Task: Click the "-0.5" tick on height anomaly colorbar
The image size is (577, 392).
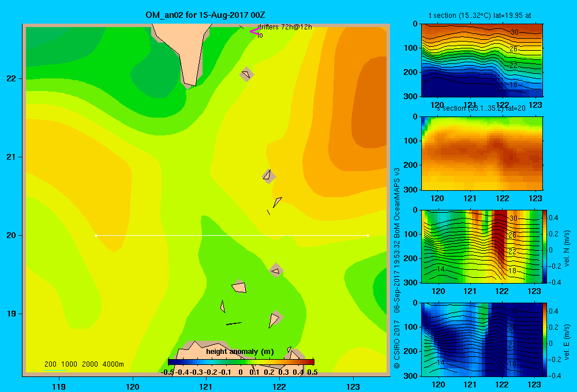Action: (167, 372)
